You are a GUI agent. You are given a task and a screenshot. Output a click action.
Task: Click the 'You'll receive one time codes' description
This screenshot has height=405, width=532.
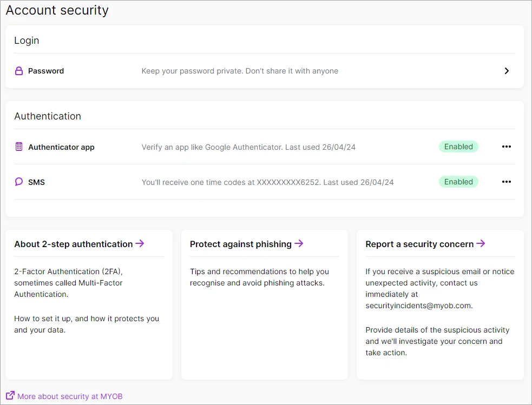pyautogui.click(x=267, y=182)
